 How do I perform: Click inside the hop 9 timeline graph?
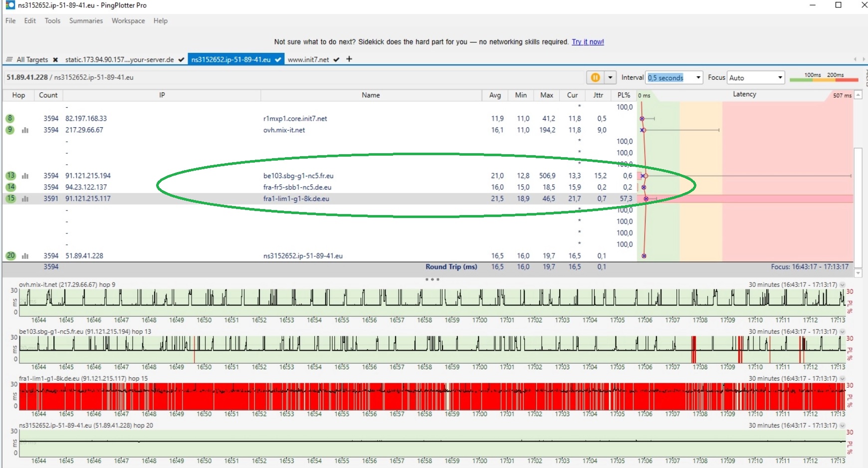pos(432,303)
